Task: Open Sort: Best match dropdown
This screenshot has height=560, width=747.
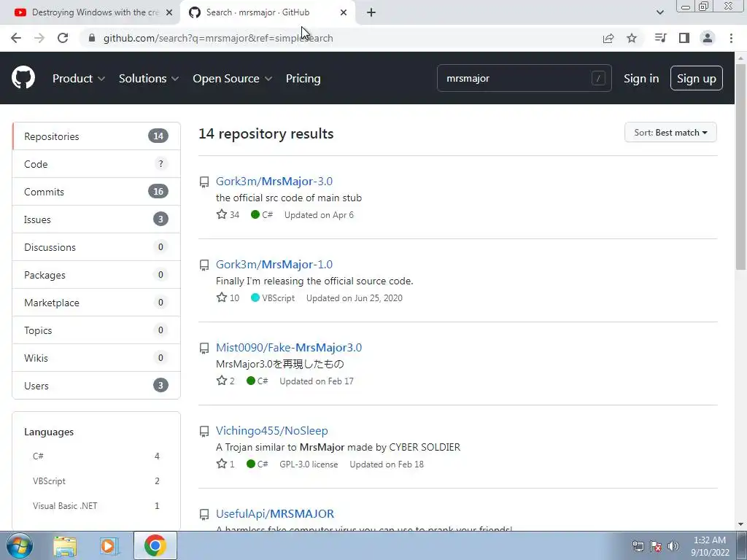Action: (670, 133)
